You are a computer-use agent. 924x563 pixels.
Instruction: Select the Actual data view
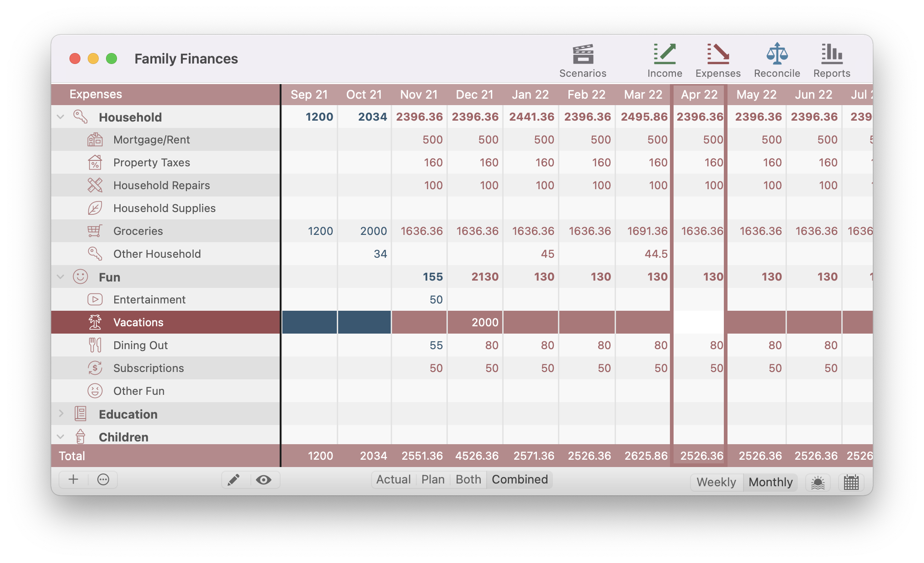pyautogui.click(x=393, y=479)
